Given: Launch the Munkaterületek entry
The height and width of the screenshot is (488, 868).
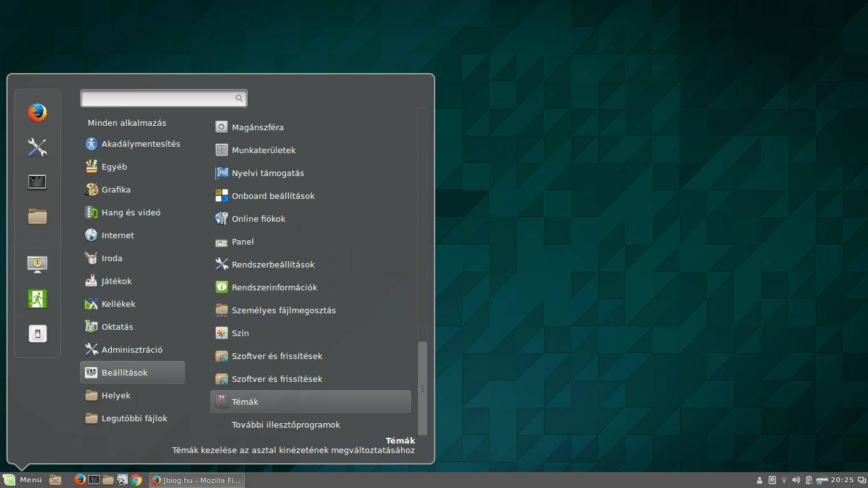Looking at the screenshot, I should click(311, 150).
